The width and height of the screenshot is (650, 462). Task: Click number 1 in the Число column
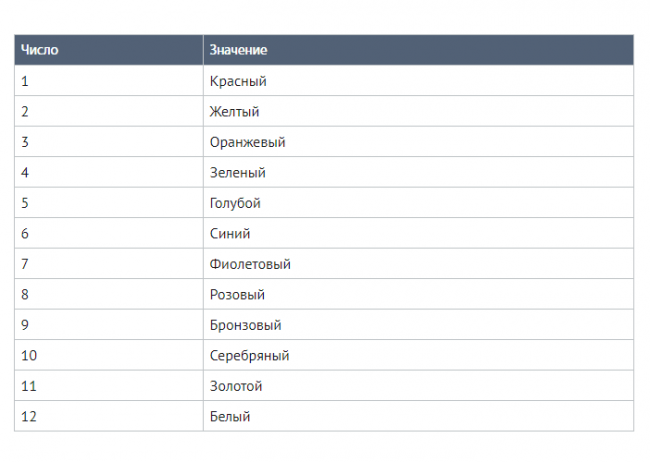tap(25, 81)
